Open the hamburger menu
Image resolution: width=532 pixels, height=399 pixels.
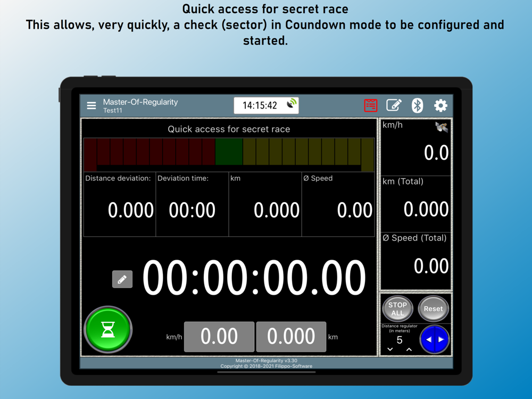pos(92,105)
